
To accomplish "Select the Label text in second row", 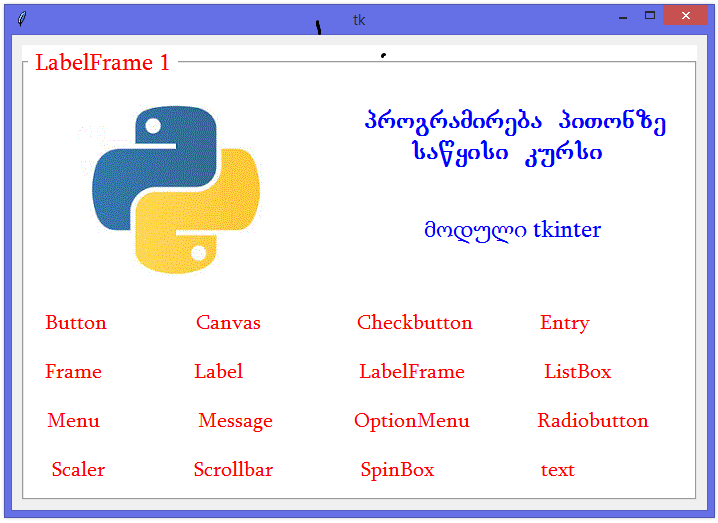I will coord(218,371).
